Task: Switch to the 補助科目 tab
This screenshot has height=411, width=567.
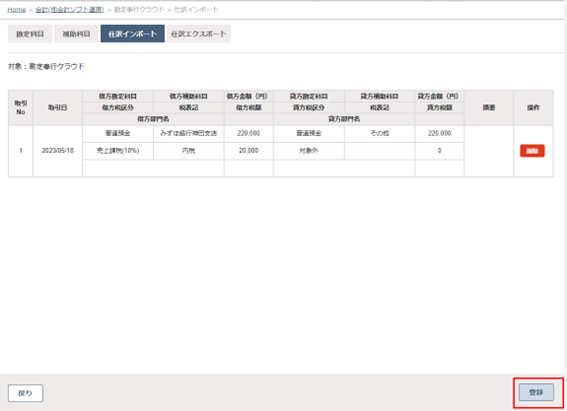Action: point(76,34)
